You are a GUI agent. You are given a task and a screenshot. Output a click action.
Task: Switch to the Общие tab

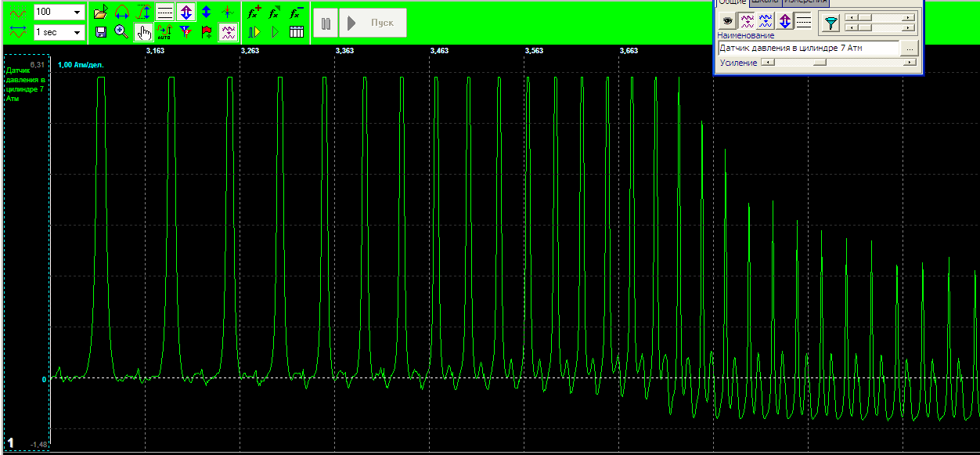(732, 2)
